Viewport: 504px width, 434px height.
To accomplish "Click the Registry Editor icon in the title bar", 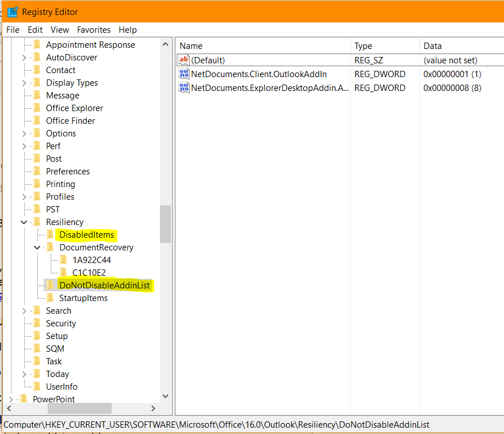I will point(13,12).
